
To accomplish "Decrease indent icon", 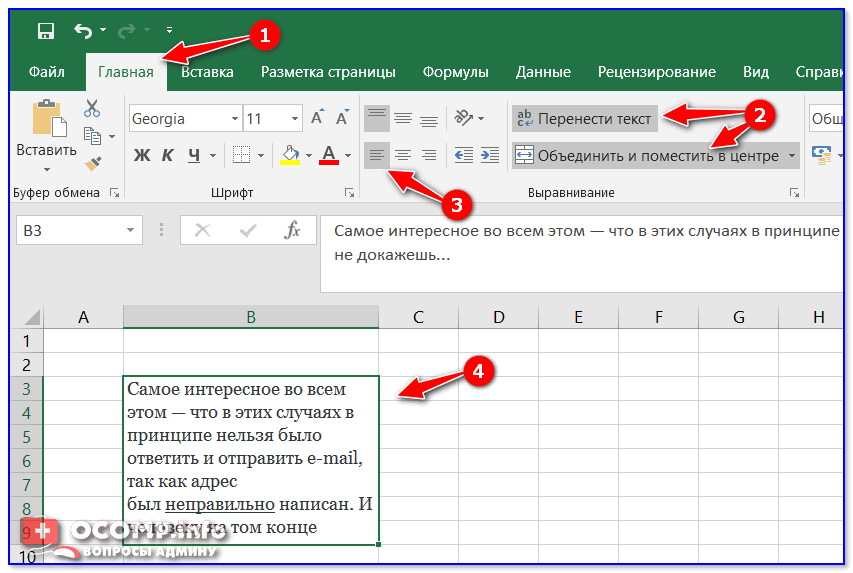I will tap(463, 156).
